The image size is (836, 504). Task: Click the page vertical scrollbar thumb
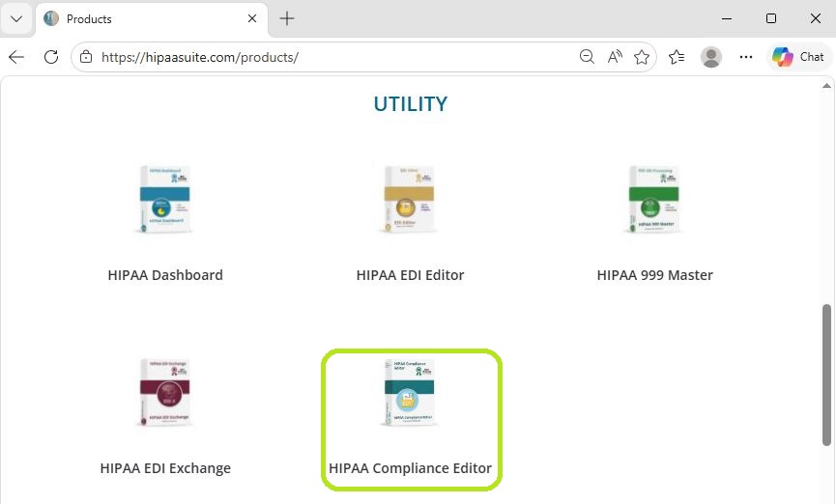point(826,375)
